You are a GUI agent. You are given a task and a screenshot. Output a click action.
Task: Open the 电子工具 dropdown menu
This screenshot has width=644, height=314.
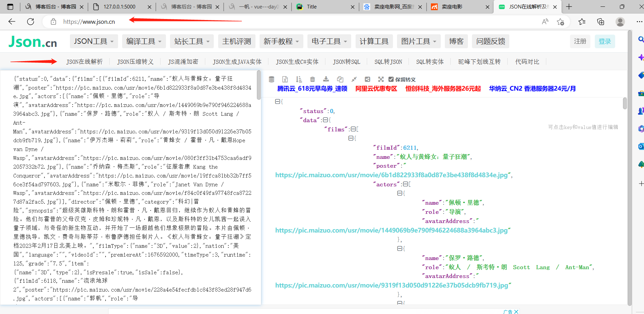coord(329,41)
